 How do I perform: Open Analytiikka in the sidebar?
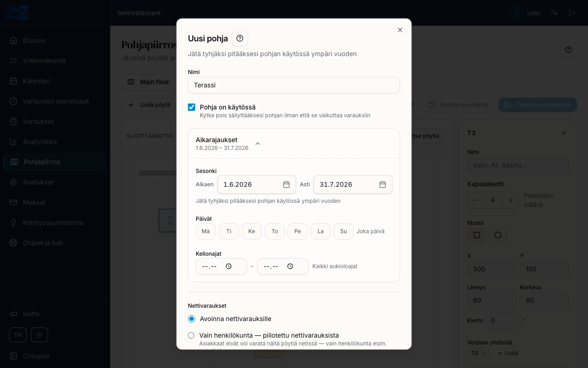55,142
